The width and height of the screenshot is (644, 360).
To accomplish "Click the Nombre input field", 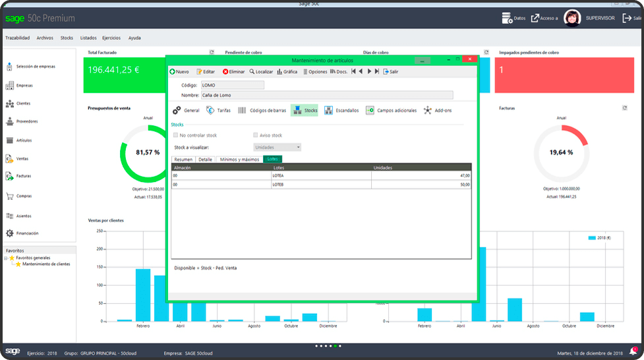I will coord(327,95).
